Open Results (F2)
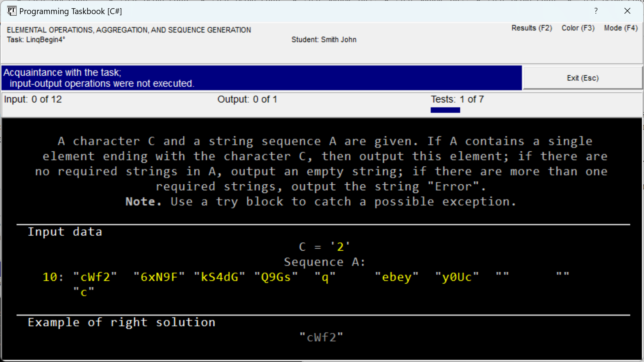 tap(532, 28)
